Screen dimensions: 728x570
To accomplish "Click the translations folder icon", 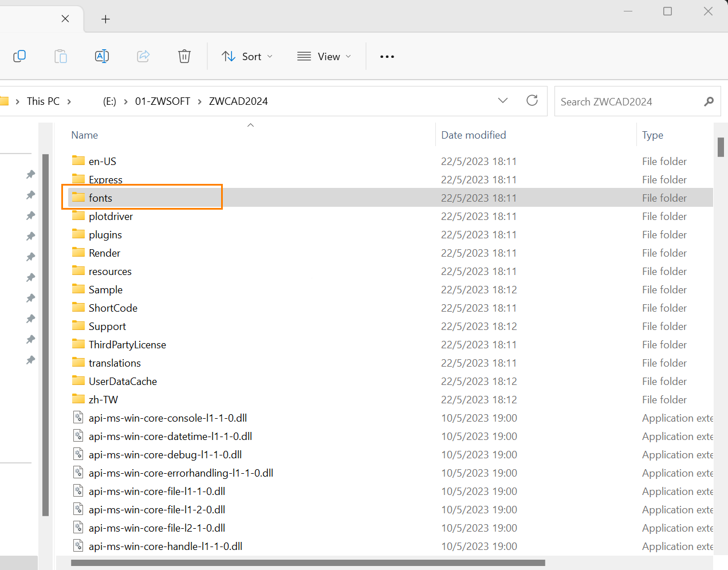I will pyautogui.click(x=78, y=363).
